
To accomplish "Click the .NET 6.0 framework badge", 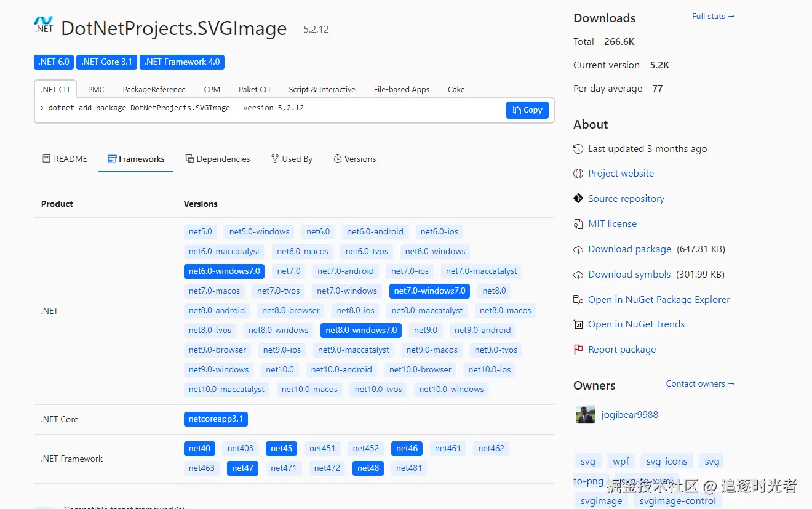I will click(54, 62).
